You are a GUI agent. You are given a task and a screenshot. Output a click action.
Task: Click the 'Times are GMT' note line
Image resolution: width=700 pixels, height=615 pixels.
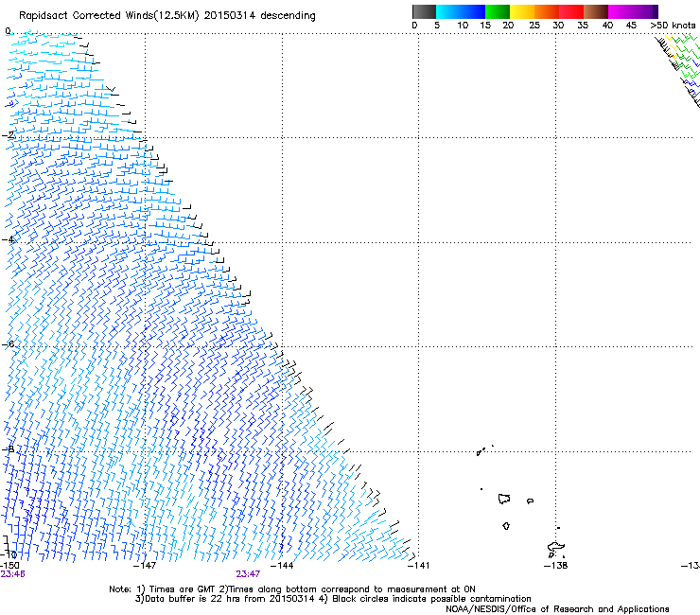[292, 589]
